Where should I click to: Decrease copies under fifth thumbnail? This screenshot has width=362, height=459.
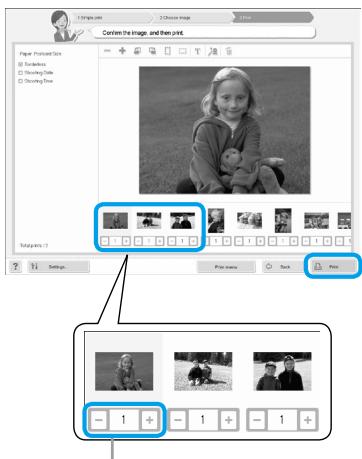click(239, 241)
